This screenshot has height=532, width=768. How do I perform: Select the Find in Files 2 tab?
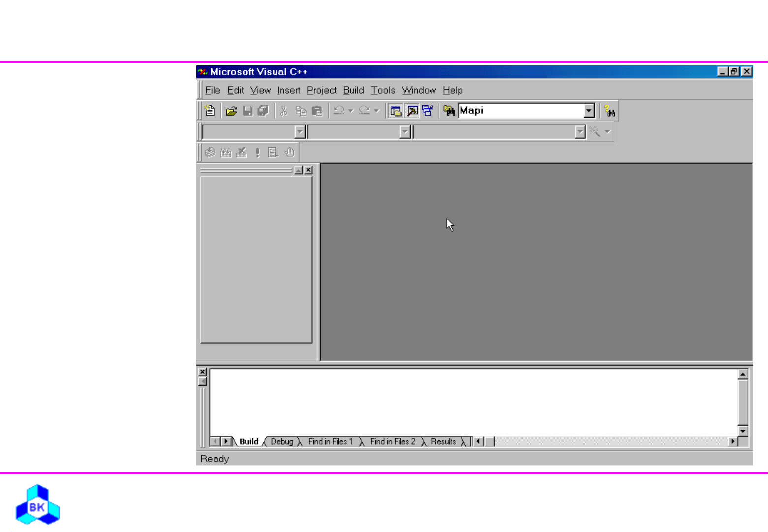pyautogui.click(x=393, y=441)
